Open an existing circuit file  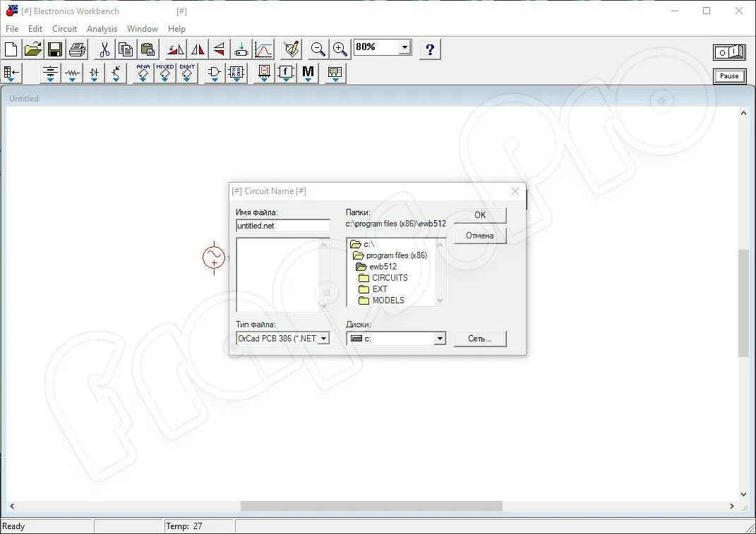point(32,49)
